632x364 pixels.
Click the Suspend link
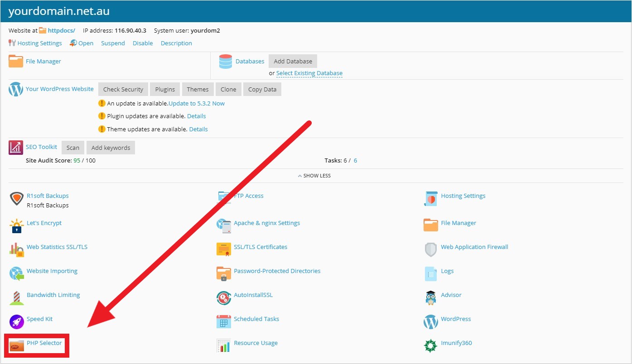(113, 43)
